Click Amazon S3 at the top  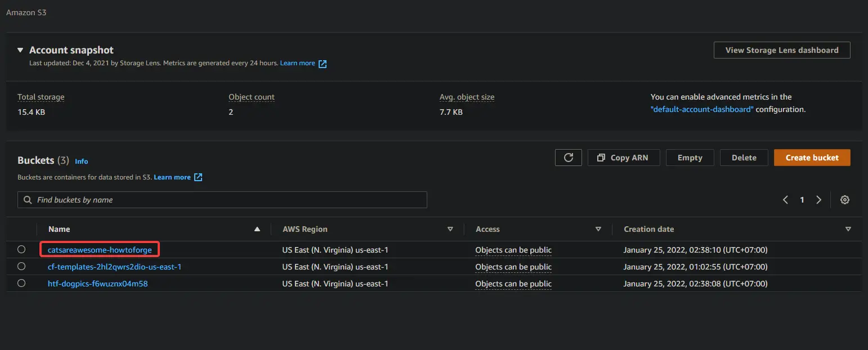(x=26, y=12)
